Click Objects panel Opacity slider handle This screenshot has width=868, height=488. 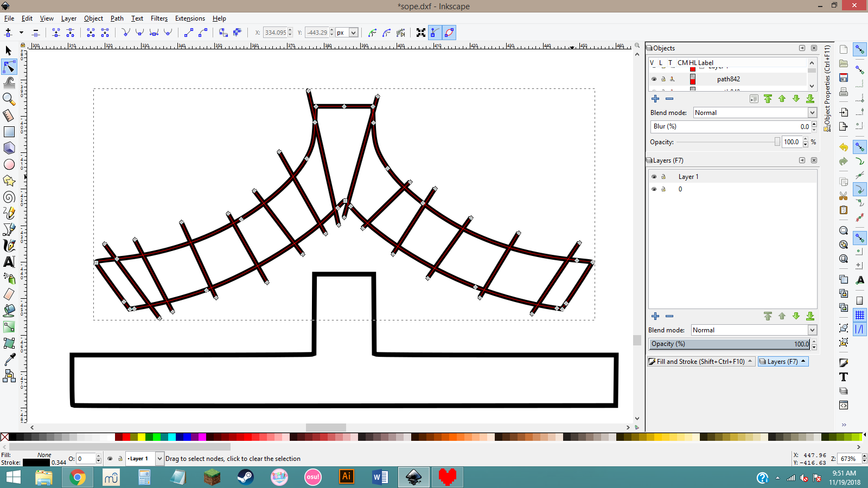coord(777,142)
